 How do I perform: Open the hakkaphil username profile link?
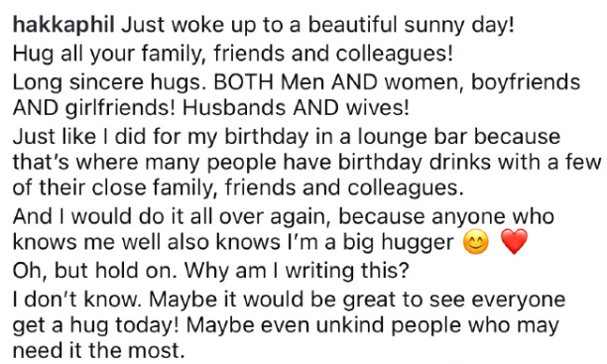tap(63, 25)
